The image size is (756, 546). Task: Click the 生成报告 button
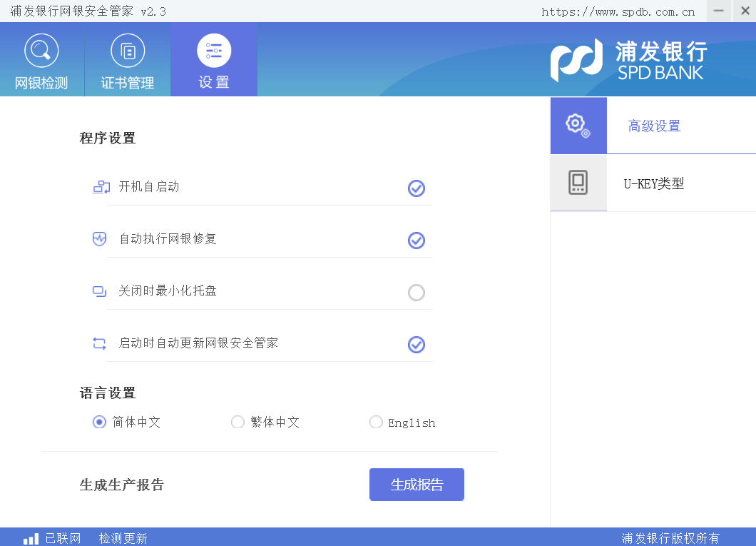tap(417, 484)
